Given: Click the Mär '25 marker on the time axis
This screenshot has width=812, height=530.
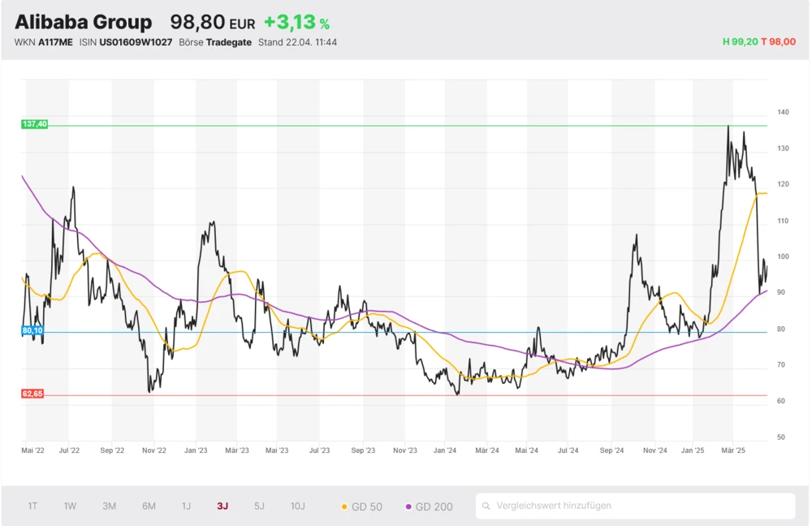Looking at the screenshot, I should tap(733, 449).
